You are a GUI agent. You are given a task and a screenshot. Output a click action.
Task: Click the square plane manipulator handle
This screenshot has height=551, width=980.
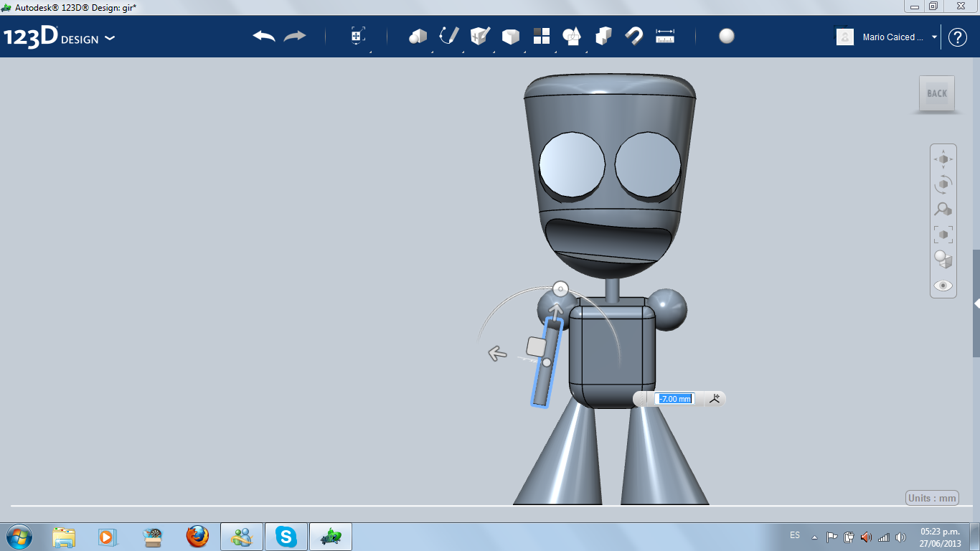pos(537,347)
